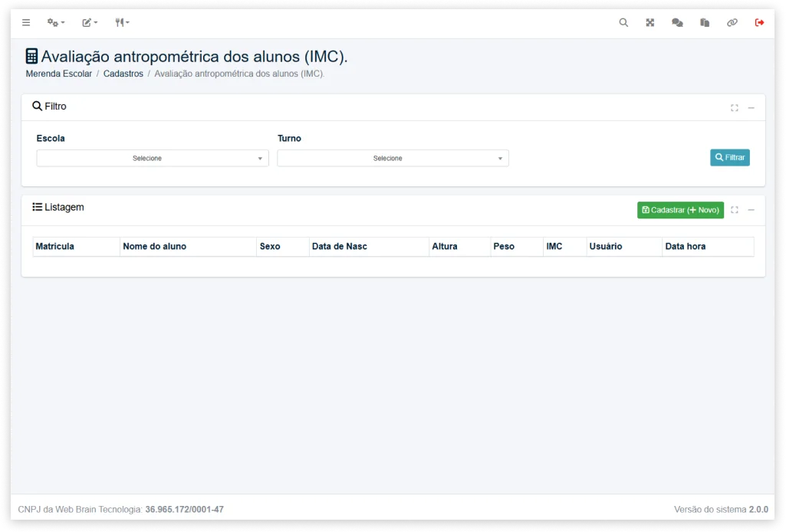Click the Listagem list icon
The width and height of the screenshot is (786, 532).
click(x=37, y=207)
